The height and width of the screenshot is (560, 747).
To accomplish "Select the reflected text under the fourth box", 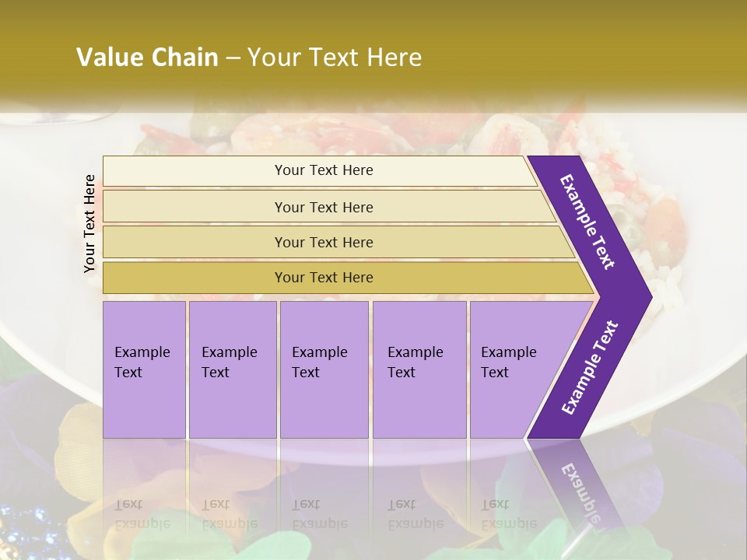I will pyautogui.click(x=416, y=513).
